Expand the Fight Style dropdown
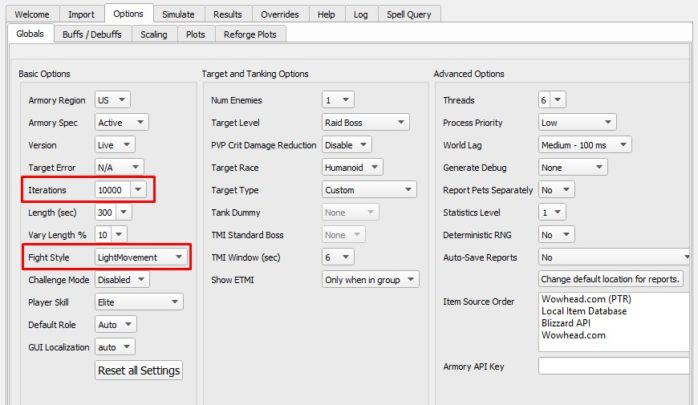Image resolution: width=698 pixels, height=405 pixels. point(141,257)
